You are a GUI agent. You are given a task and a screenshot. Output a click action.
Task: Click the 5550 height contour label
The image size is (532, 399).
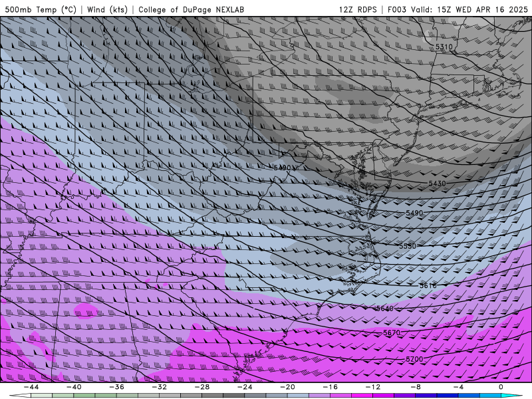tap(408, 246)
